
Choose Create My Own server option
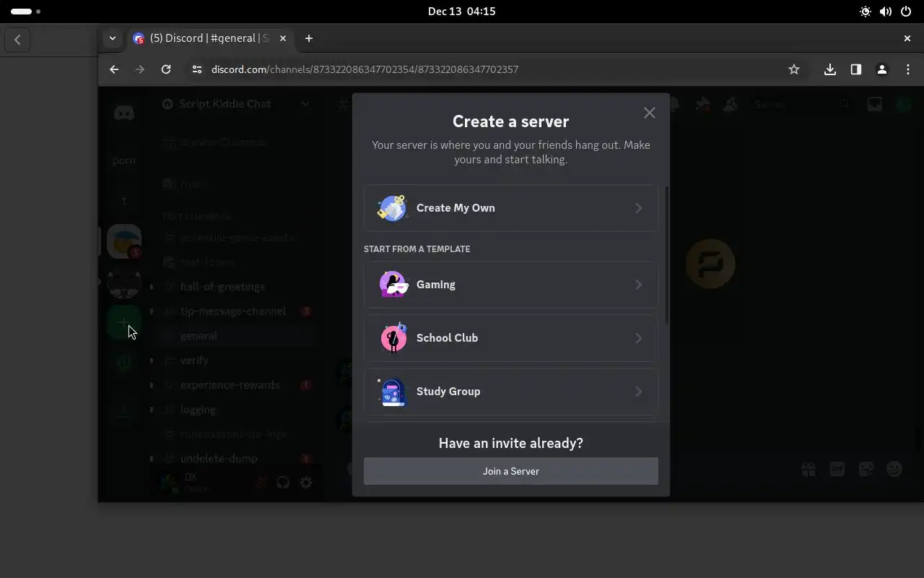tap(510, 208)
